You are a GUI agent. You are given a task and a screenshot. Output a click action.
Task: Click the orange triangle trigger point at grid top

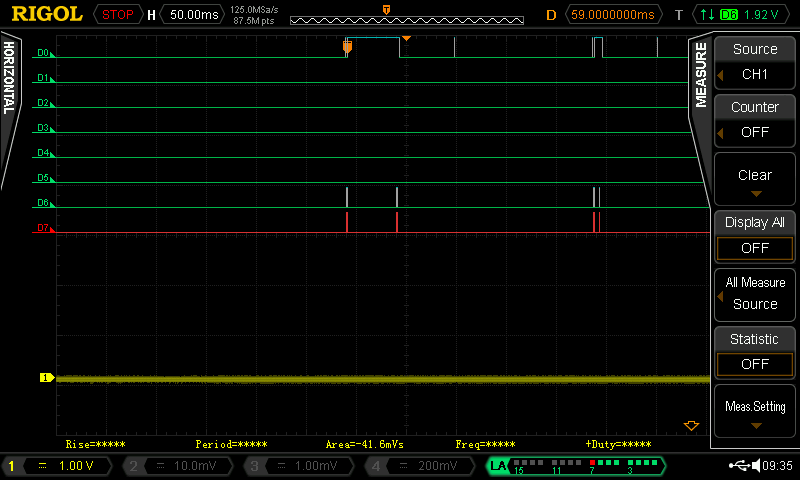point(406,39)
